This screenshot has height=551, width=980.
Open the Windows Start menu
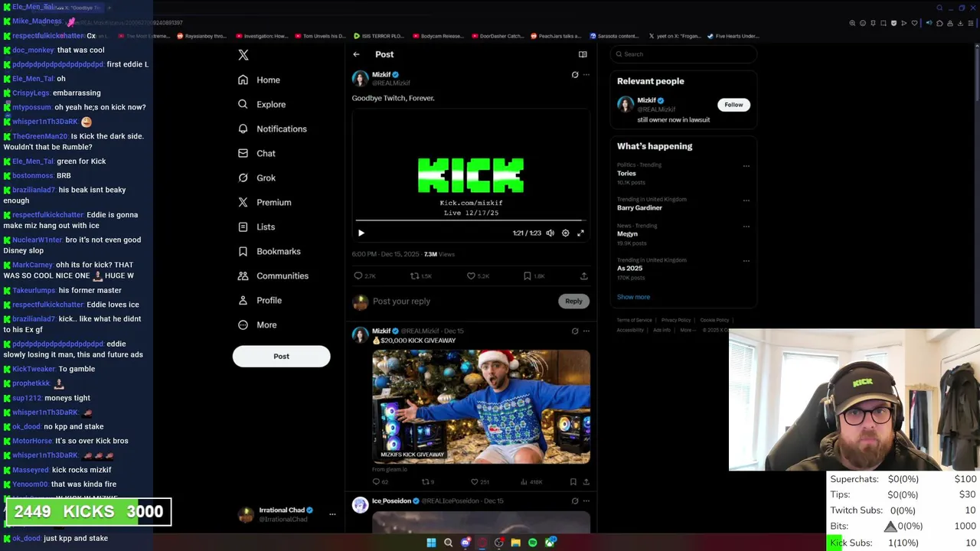tap(431, 543)
